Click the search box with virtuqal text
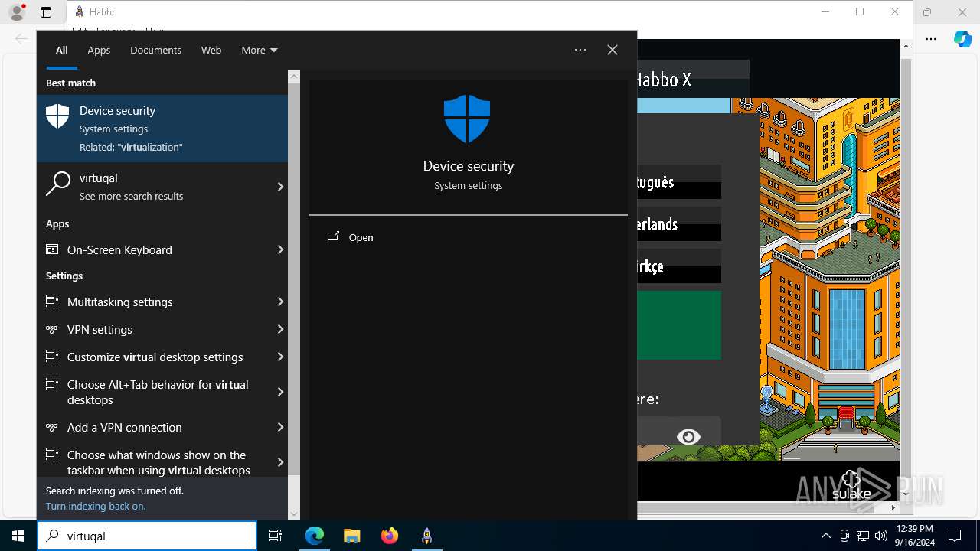This screenshot has height=551, width=980. [x=147, y=536]
